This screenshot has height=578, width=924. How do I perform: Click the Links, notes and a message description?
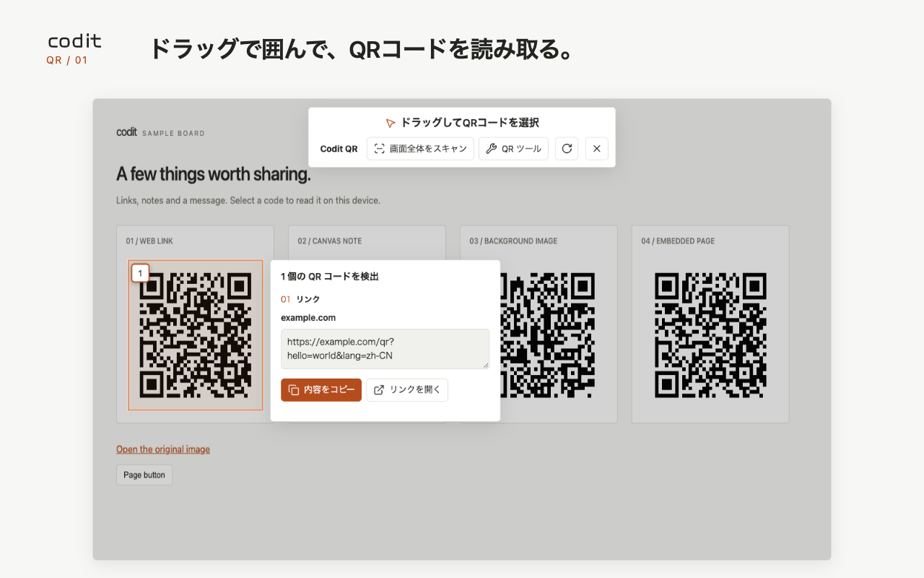coord(248,200)
